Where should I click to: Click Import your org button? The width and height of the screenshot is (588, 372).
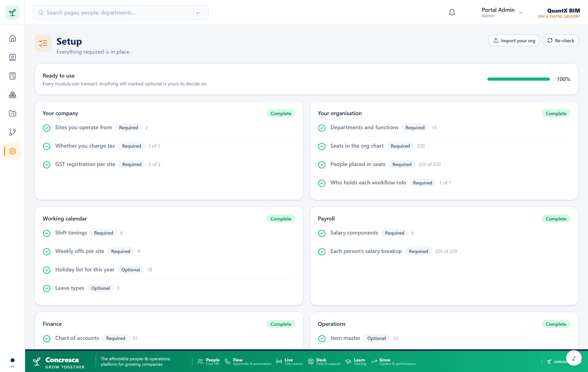[514, 41]
